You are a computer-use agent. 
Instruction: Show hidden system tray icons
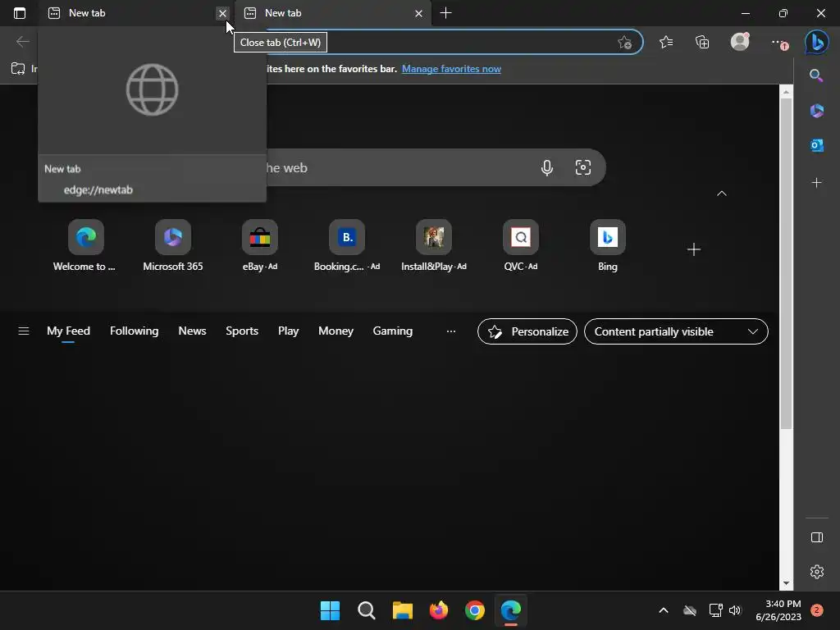click(663, 610)
